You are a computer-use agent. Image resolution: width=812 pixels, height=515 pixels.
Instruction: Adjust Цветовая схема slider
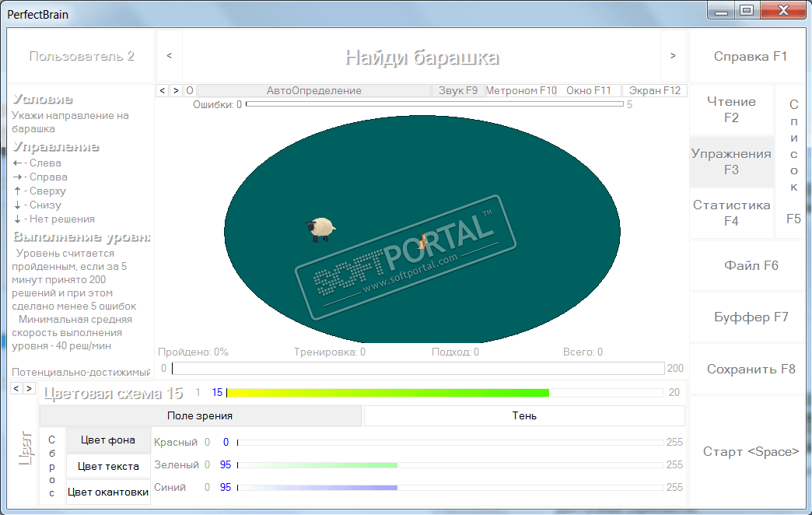coord(444,393)
